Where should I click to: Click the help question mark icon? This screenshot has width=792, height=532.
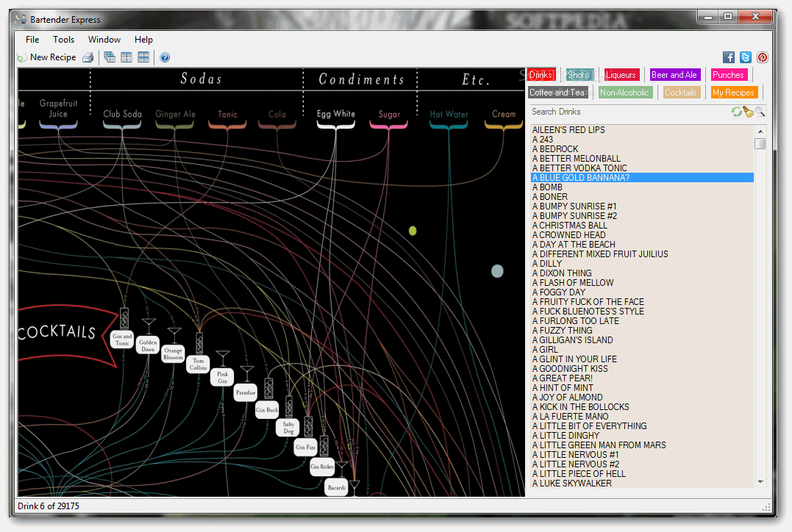(165, 57)
